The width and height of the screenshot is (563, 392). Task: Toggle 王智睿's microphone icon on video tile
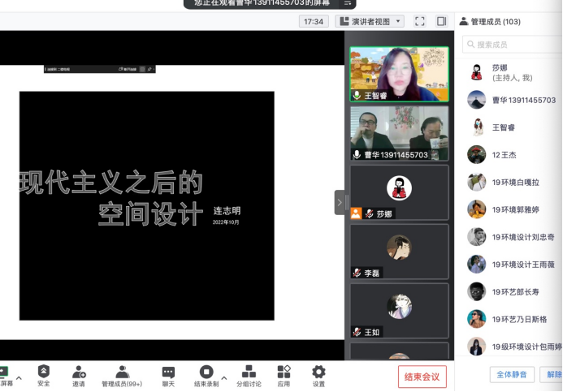(x=357, y=96)
